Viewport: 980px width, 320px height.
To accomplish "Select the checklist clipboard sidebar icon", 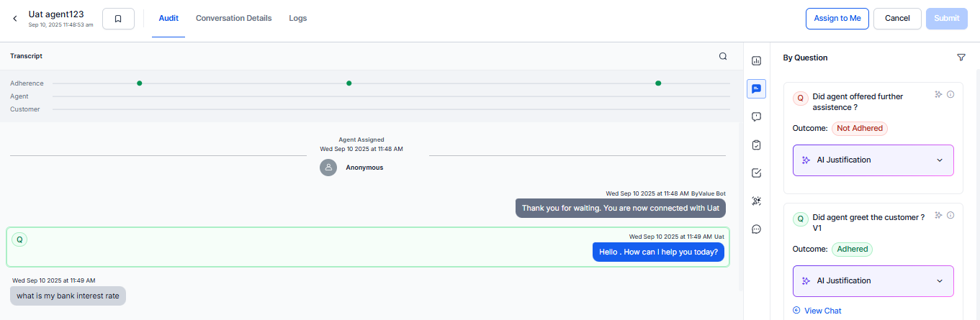I will click(x=756, y=145).
